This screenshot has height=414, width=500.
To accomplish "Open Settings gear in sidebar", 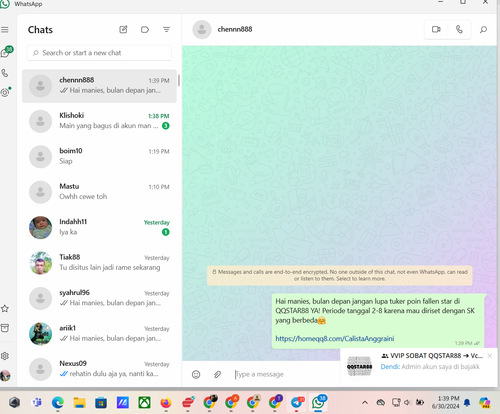I will click(5, 356).
